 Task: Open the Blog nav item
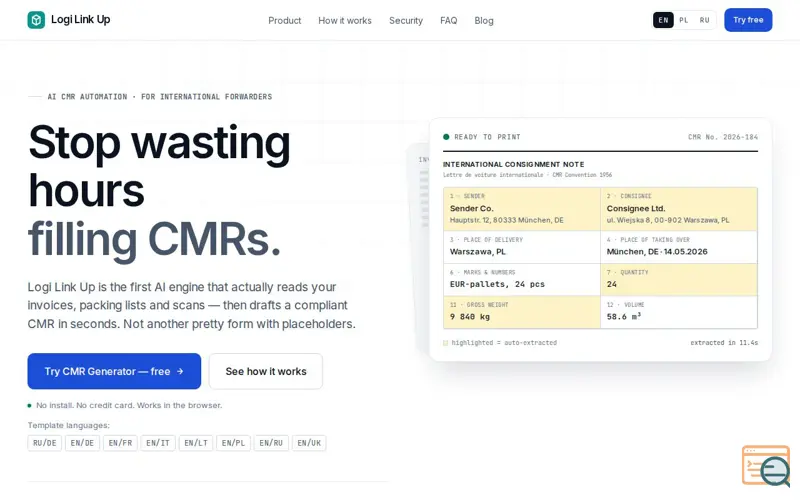click(x=484, y=20)
